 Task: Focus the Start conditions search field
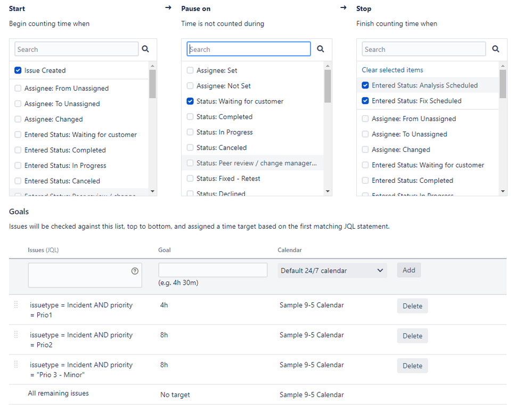(x=76, y=49)
